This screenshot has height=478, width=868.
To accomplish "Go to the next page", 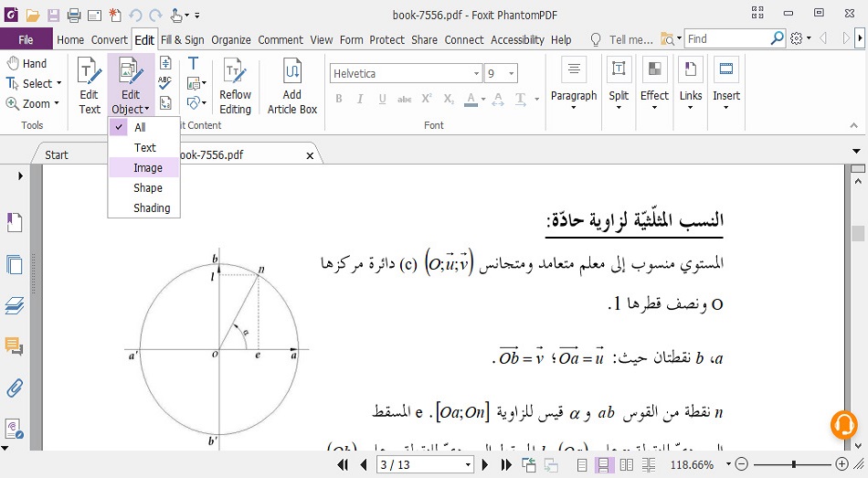I will pyautogui.click(x=487, y=465).
